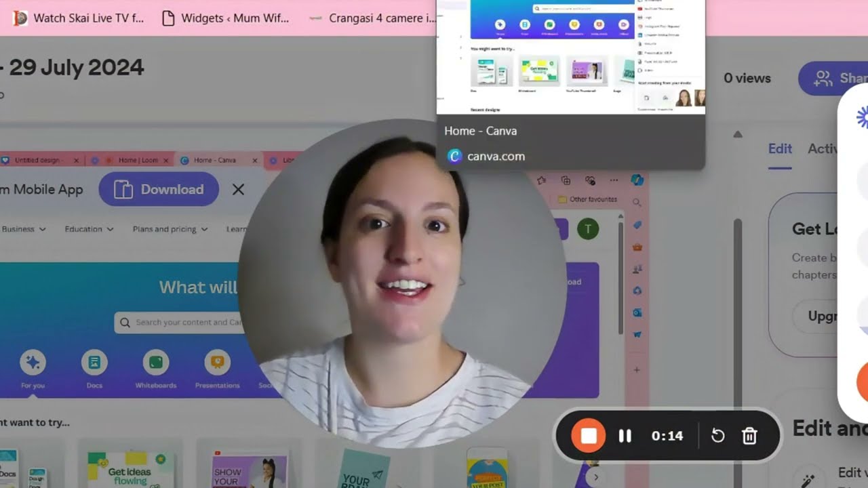Image resolution: width=868 pixels, height=488 pixels.
Task: Click the sidebar search icon
Action: pyautogui.click(x=637, y=202)
